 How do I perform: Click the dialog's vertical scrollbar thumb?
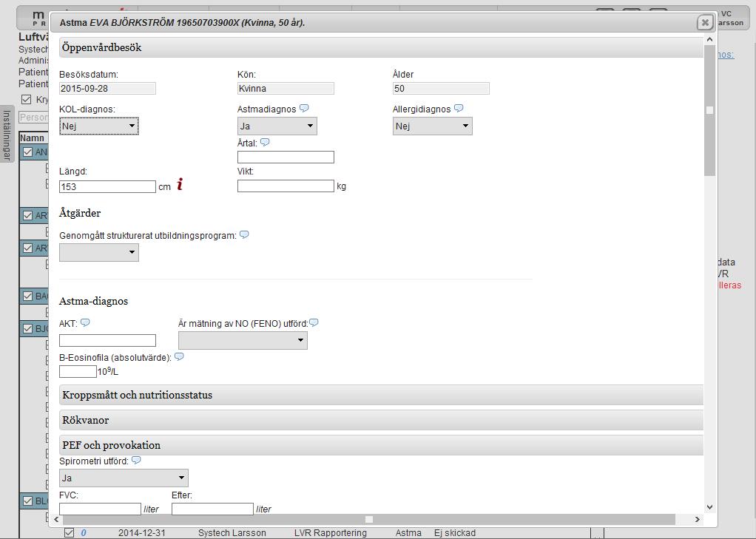pos(709,110)
